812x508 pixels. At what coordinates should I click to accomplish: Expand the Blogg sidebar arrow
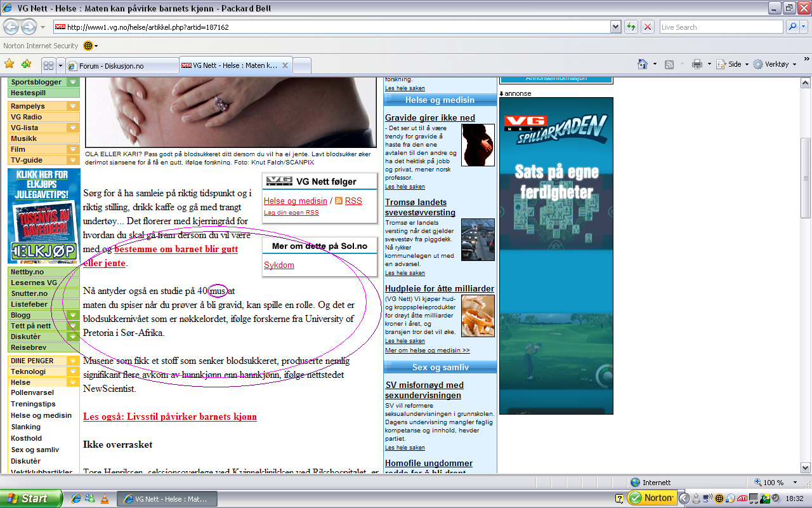click(x=74, y=315)
